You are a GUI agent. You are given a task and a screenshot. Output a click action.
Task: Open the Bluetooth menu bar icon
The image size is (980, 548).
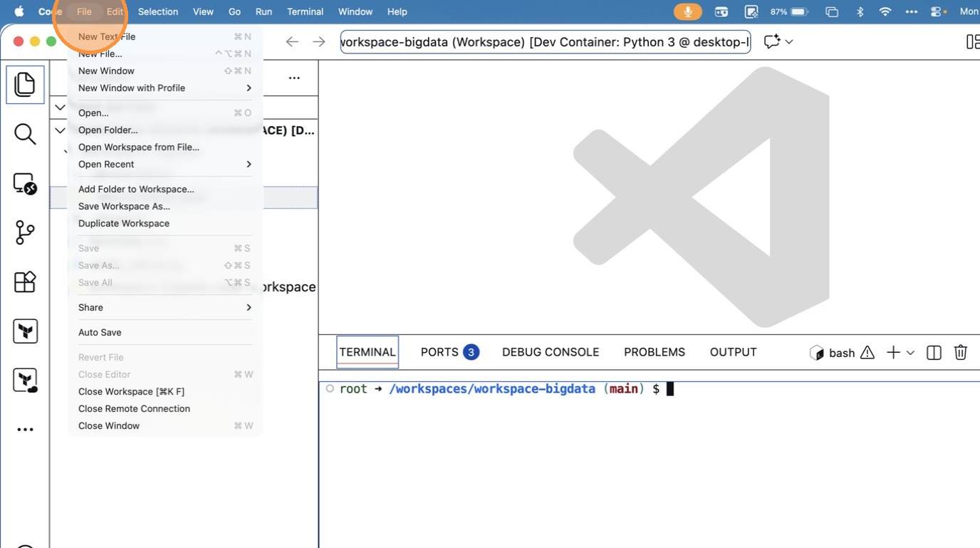(x=860, y=11)
